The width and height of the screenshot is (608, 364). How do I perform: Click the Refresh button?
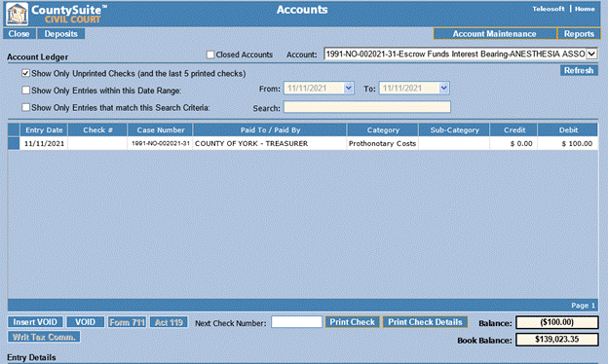pos(579,70)
